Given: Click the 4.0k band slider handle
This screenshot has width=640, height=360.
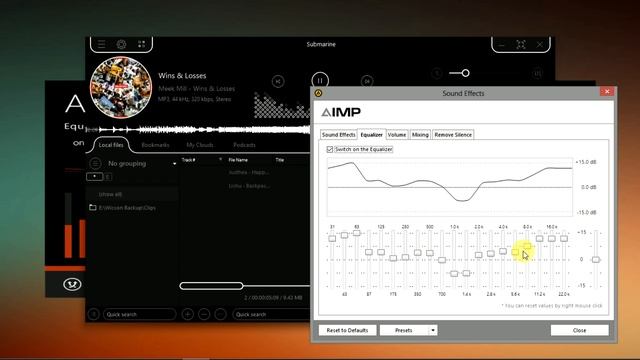Looking at the screenshot, I should coord(503,251).
